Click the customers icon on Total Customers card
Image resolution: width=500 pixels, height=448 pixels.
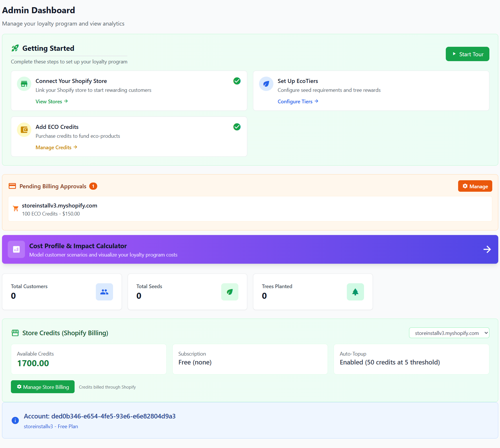point(104,292)
